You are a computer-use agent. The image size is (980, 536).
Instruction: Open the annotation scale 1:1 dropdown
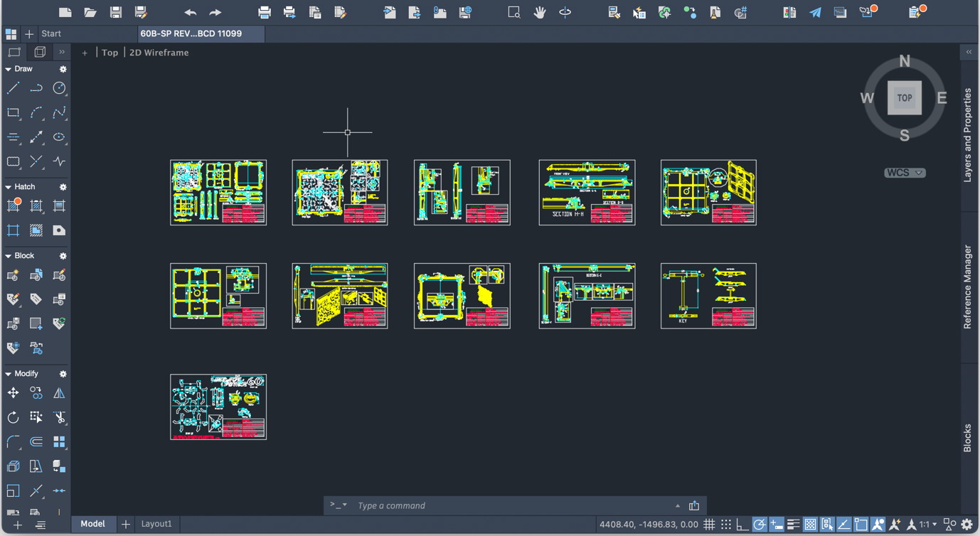click(928, 525)
